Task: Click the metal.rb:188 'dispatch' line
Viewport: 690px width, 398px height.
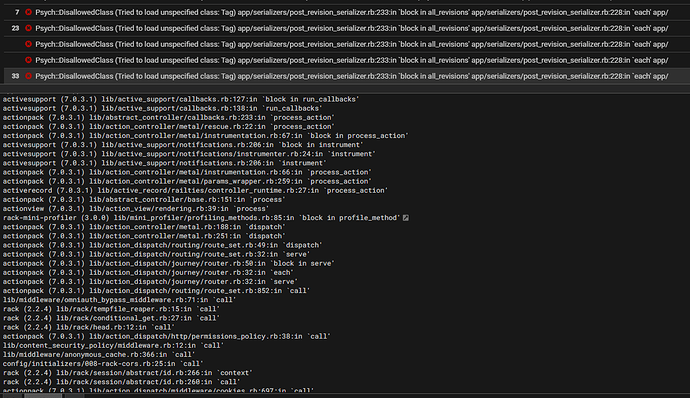Action: 144,227
